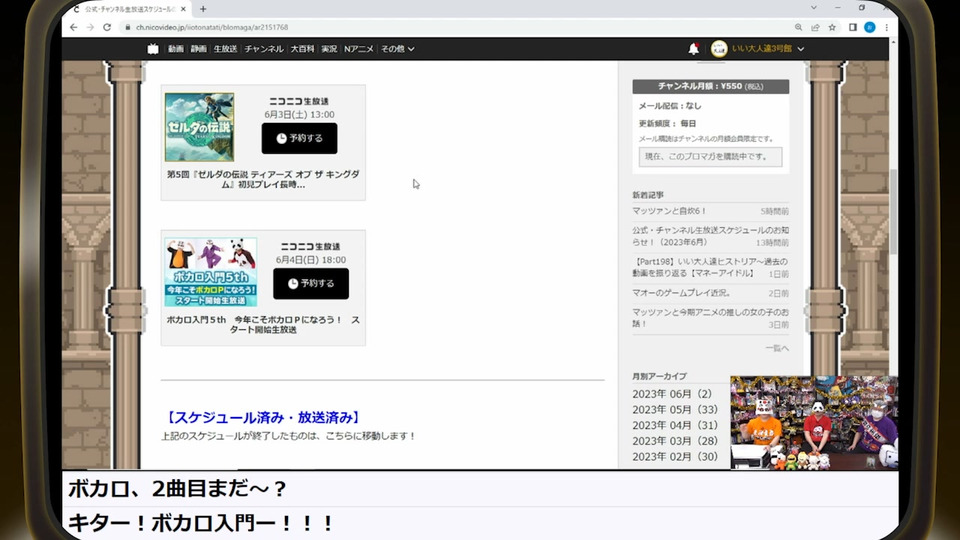Click the subscription status field in sidebar

click(x=710, y=157)
